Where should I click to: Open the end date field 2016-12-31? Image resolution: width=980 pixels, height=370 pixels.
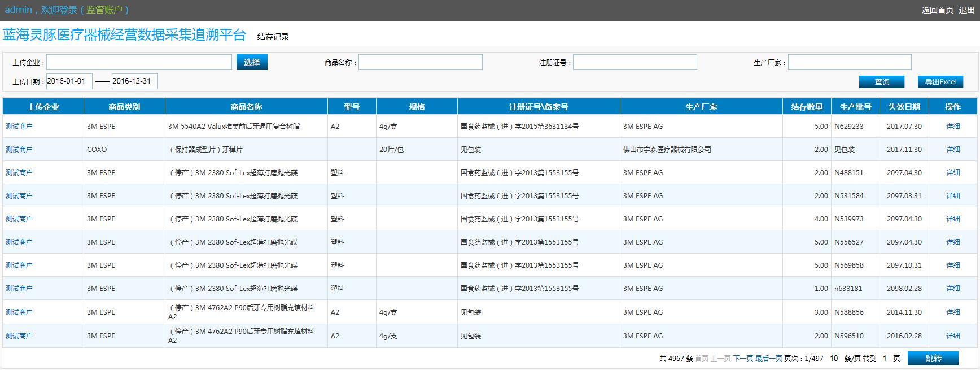click(x=134, y=81)
